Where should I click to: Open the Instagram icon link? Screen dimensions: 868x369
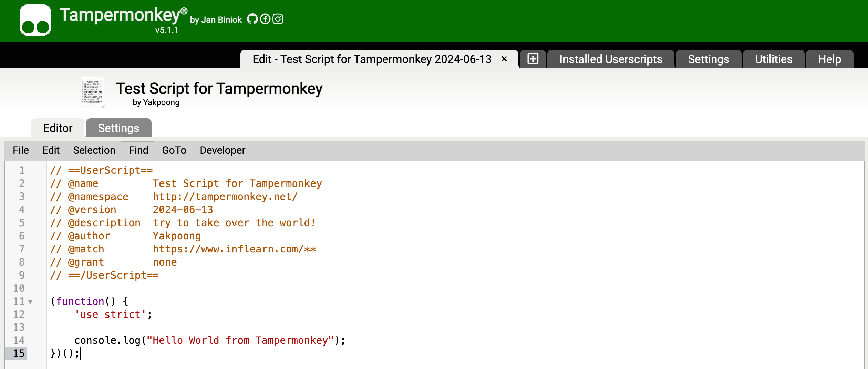[x=278, y=19]
